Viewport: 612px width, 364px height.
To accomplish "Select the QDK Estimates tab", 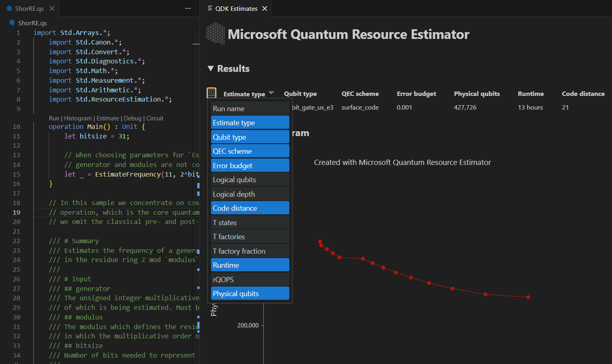I will (x=237, y=8).
